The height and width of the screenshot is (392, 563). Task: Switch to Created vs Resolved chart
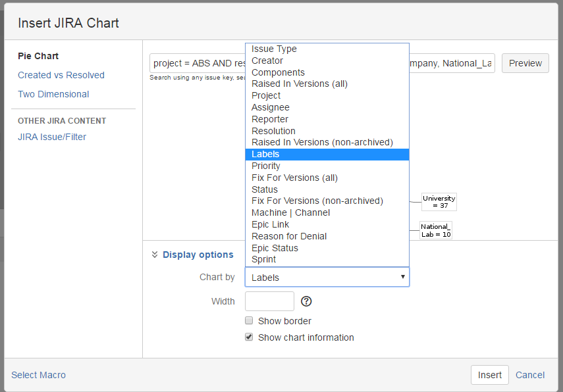coord(61,75)
